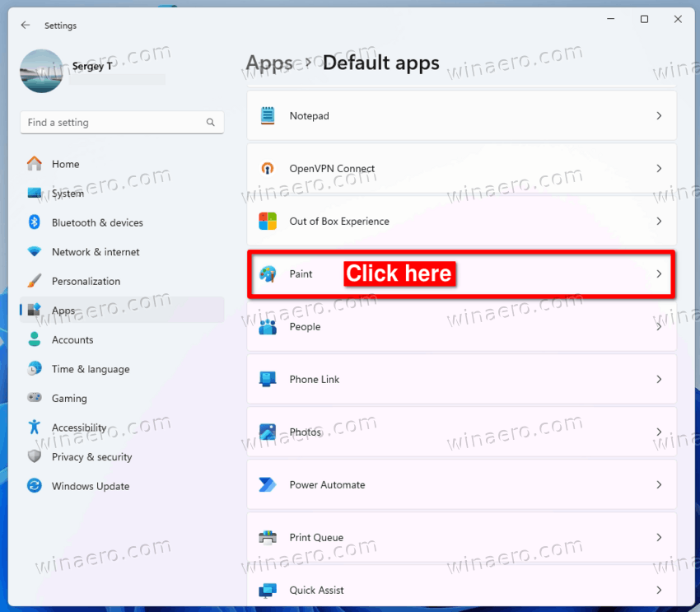This screenshot has width=700, height=612.
Task: Expand the Print Queue row chevron
Action: (x=659, y=537)
